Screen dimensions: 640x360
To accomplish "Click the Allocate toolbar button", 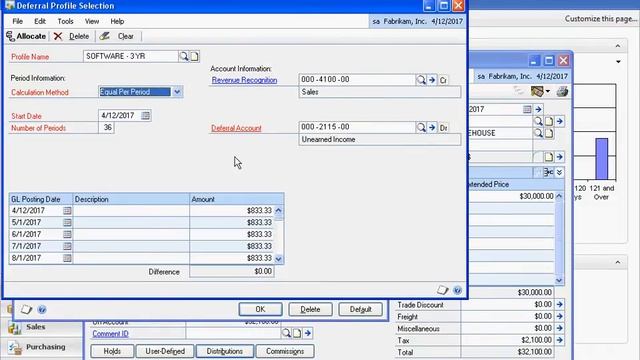I will point(26,36).
